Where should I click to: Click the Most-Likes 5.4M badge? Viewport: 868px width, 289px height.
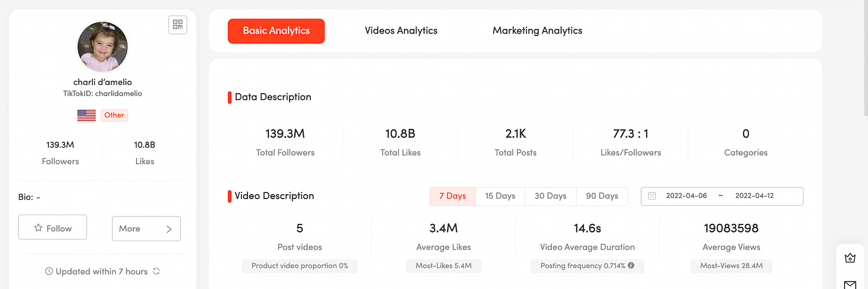click(x=444, y=266)
